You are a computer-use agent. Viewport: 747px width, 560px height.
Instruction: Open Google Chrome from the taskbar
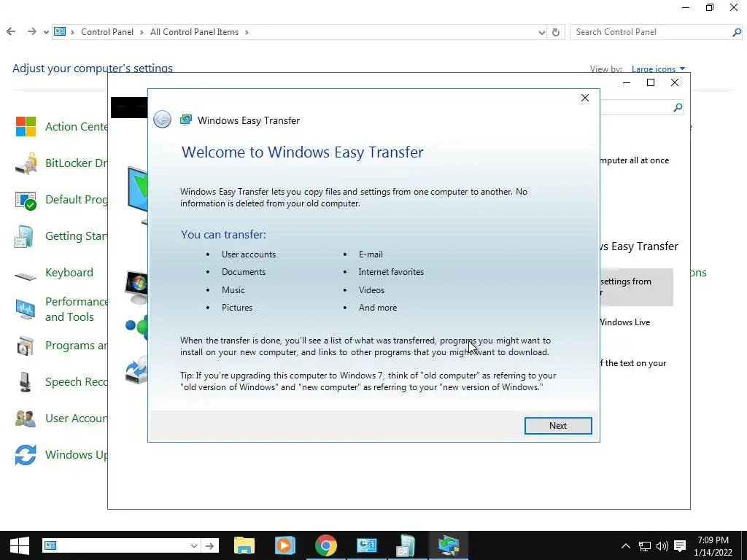tap(326, 545)
